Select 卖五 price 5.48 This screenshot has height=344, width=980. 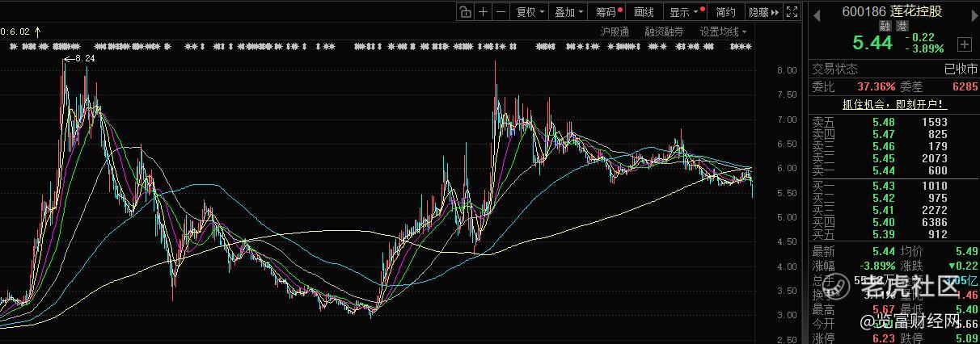click(x=883, y=122)
